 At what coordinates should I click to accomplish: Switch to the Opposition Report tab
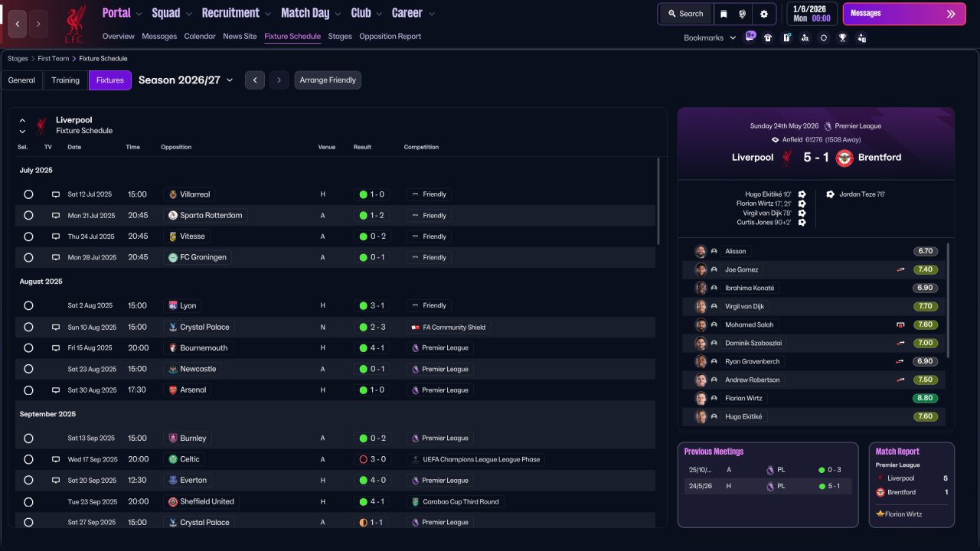[390, 37]
